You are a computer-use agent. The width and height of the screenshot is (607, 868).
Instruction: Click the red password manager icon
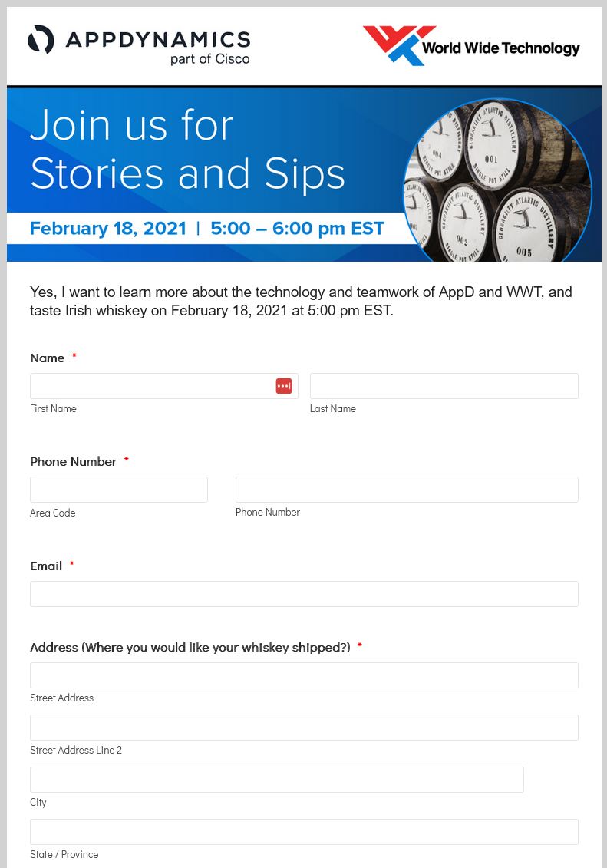(x=284, y=386)
